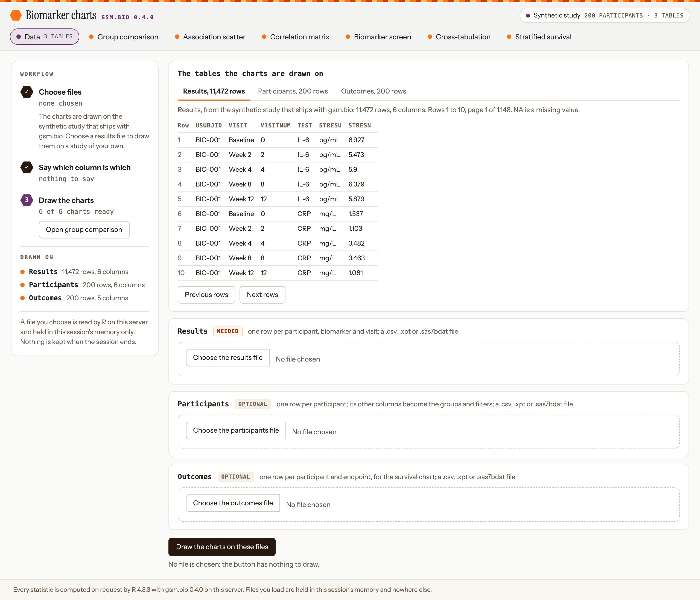700x600 pixels.
Task: Go to Correlation matrix tab
Action: 296,37
